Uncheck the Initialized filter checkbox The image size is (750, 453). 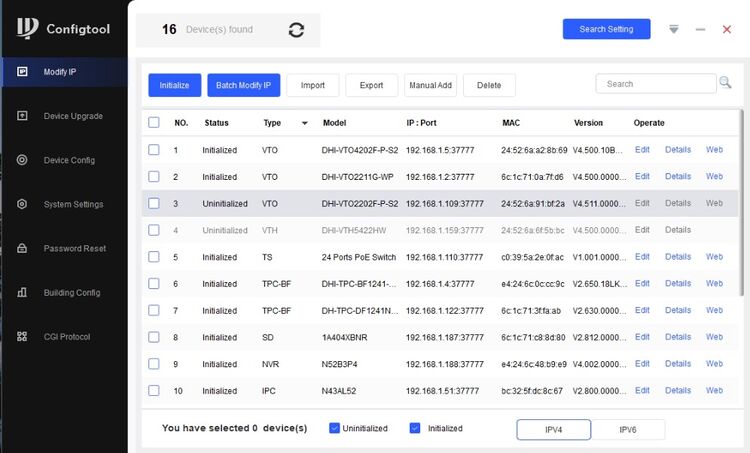click(x=415, y=428)
